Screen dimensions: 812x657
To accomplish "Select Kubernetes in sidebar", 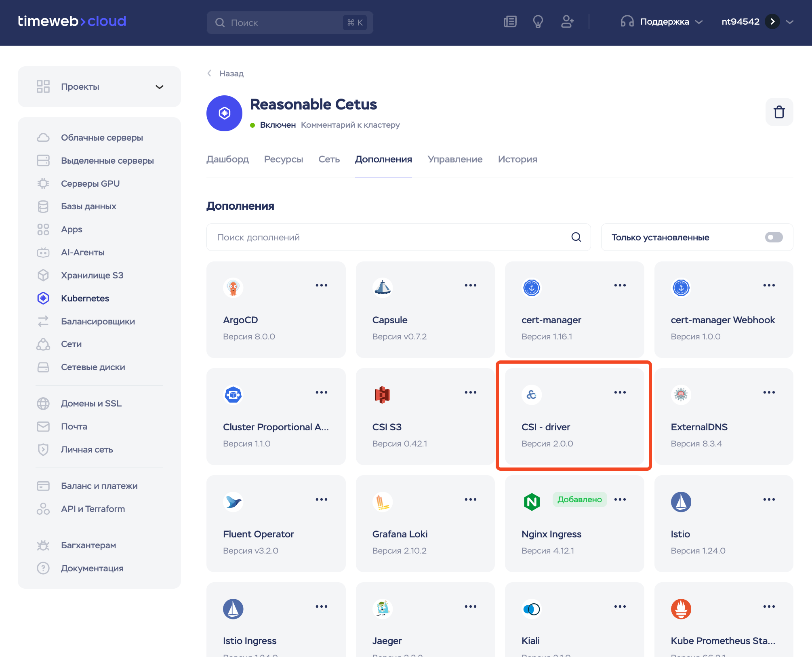I will click(x=99, y=299).
